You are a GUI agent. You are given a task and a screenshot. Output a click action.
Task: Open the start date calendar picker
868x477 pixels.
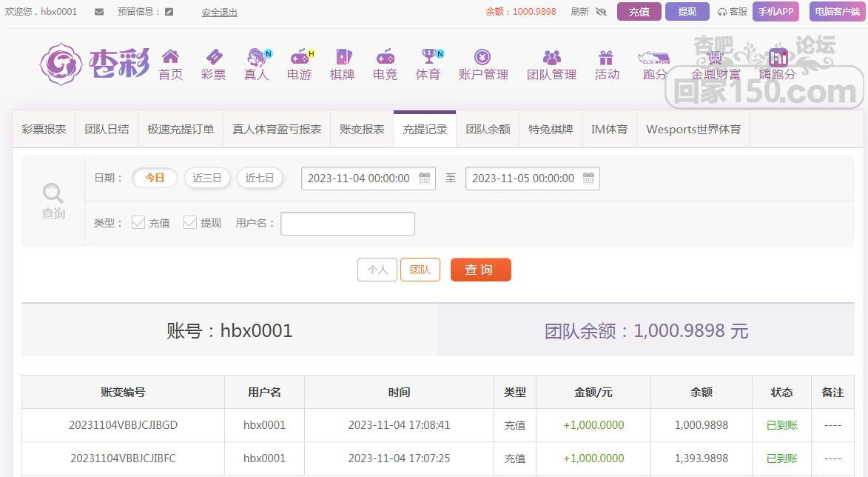pos(425,178)
